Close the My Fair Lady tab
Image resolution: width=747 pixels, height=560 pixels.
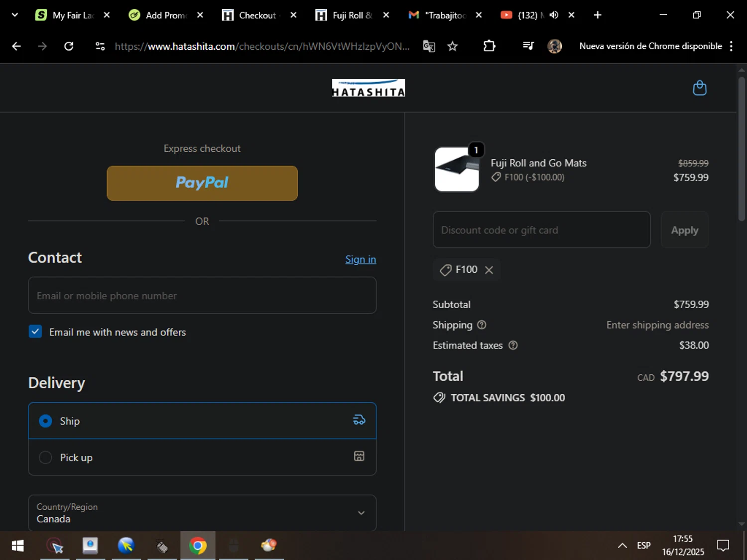pyautogui.click(x=107, y=15)
